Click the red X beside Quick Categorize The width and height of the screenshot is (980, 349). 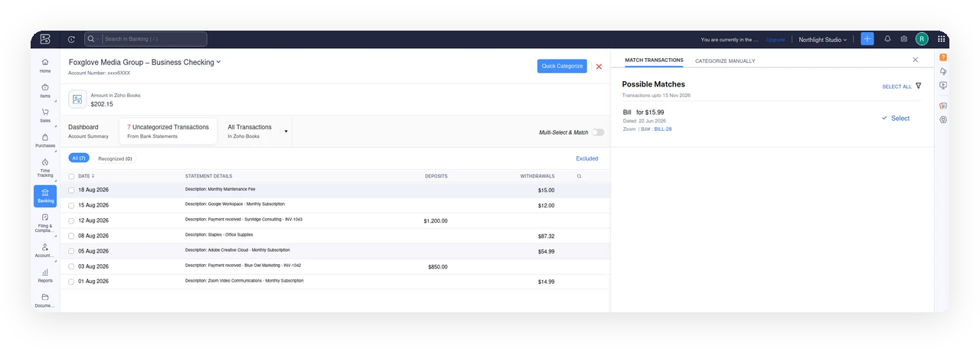pyautogui.click(x=599, y=67)
